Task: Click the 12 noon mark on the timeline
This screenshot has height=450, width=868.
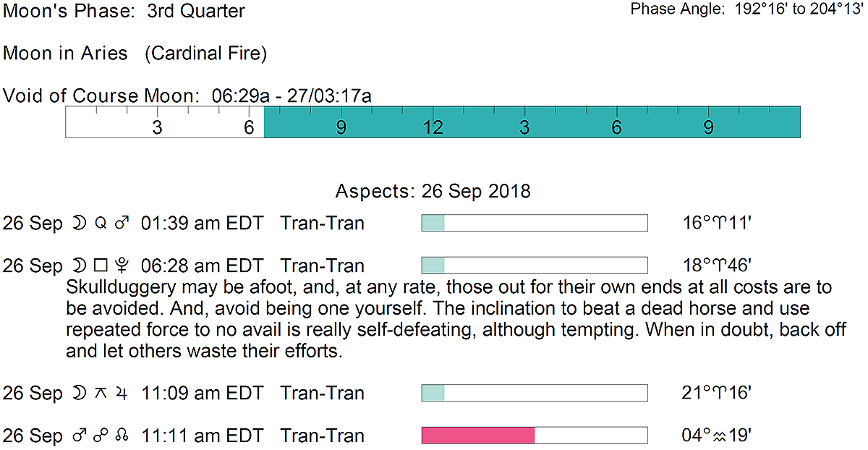Action: coord(433,127)
